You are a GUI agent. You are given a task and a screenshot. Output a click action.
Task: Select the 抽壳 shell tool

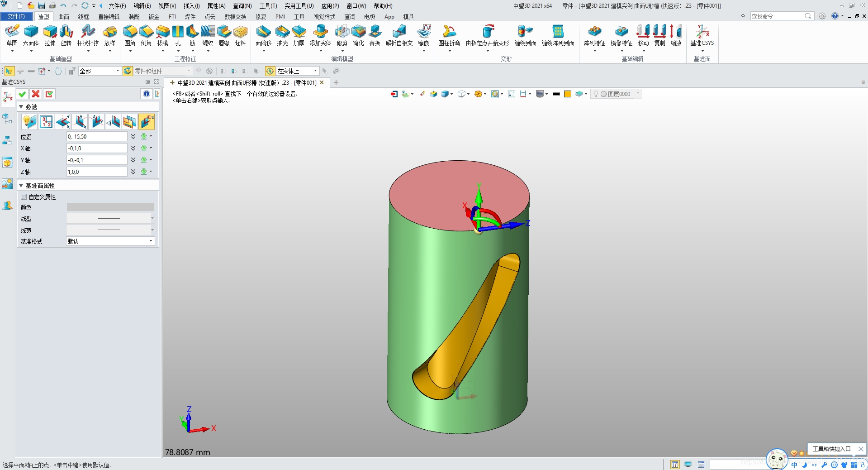282,36
